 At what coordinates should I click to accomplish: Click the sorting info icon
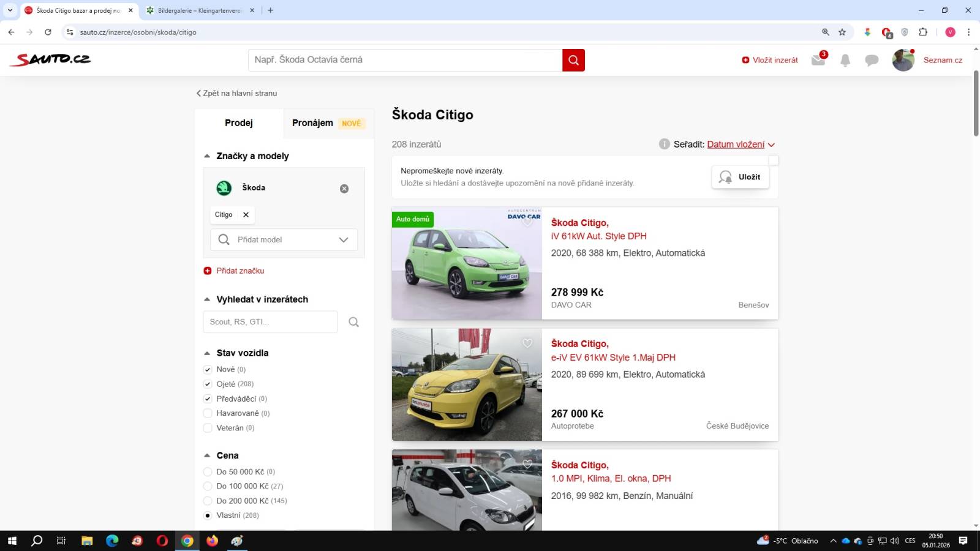tap(664, 144)
